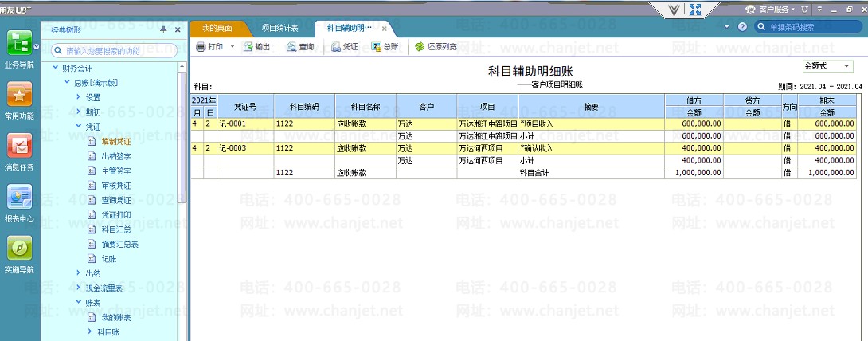Open the 打印 dropdown arrow
Image resolution: width=868 pixels, height=341 pixels.
[x=233, y=47]
